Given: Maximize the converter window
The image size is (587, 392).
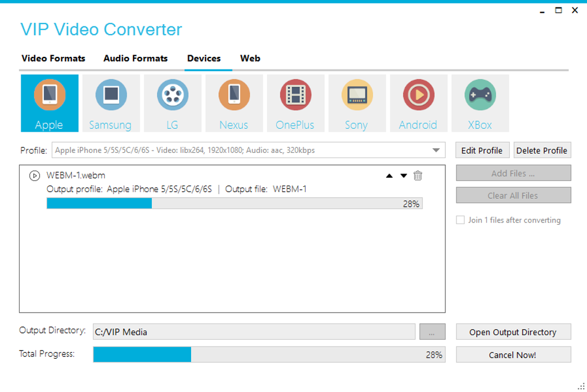Looking at the screenshot, I should tap(558, 10).
